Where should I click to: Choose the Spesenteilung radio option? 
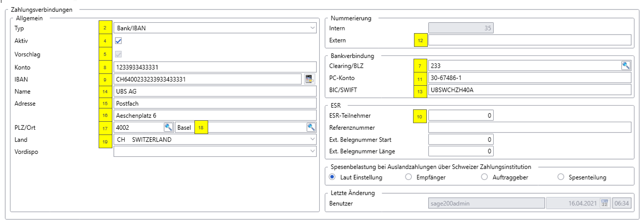pos(561,178)
